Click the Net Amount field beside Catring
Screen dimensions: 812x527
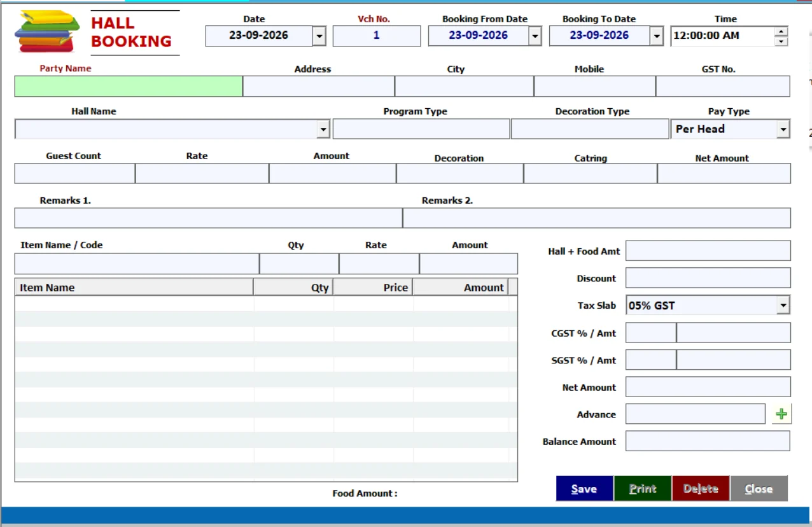pos(724,173)
